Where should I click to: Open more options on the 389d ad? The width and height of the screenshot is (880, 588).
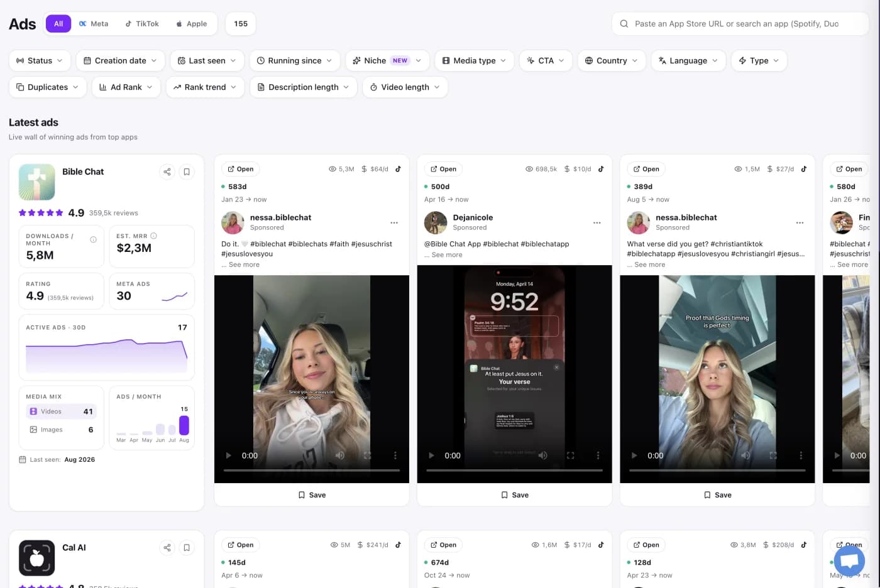tap(800, 223)
